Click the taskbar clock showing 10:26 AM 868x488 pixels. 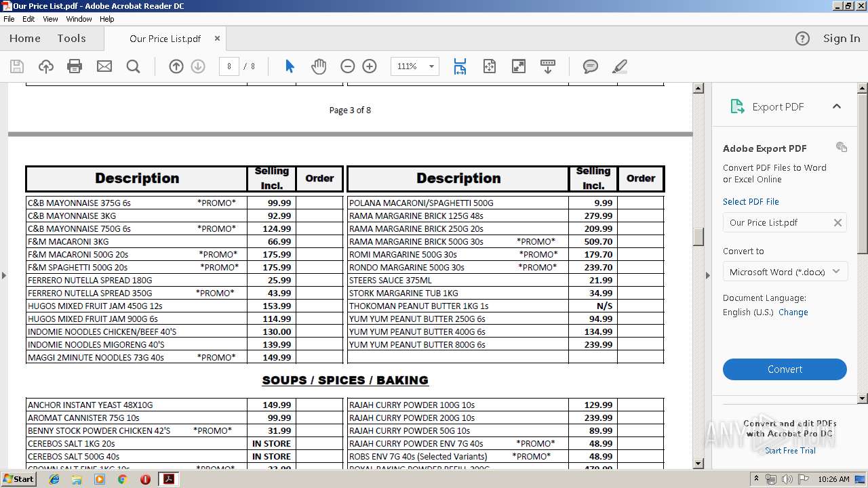[x=833, y=479]
